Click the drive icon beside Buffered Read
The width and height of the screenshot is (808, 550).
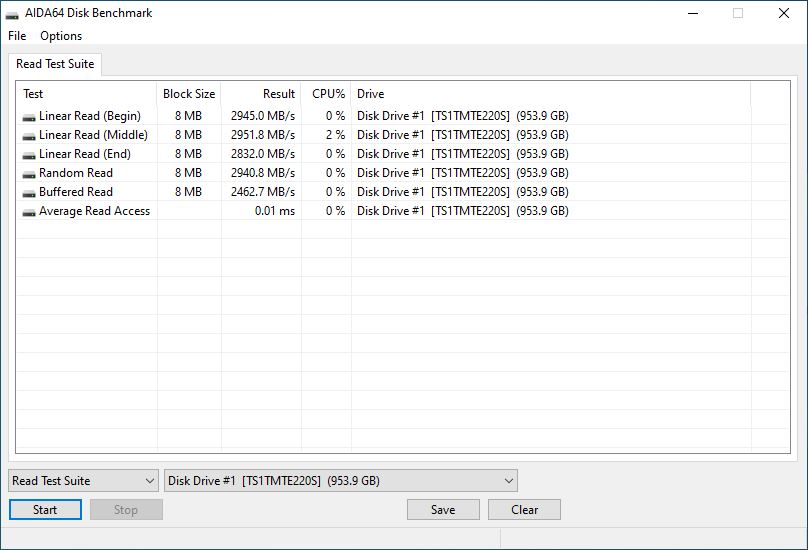click(29, 193)
